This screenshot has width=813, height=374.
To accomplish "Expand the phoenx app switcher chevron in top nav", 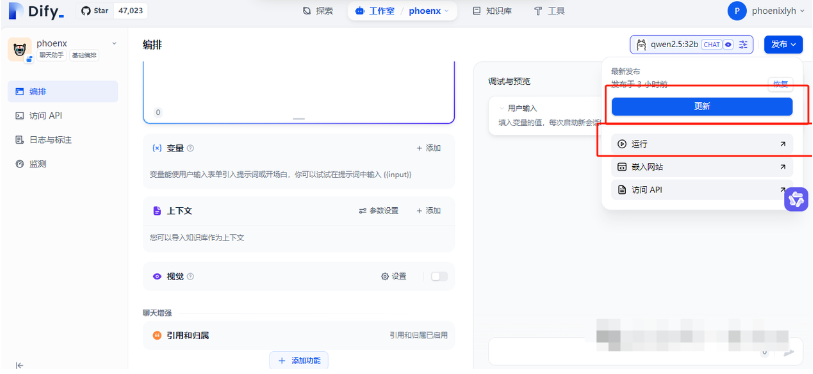I will (446, 11).
